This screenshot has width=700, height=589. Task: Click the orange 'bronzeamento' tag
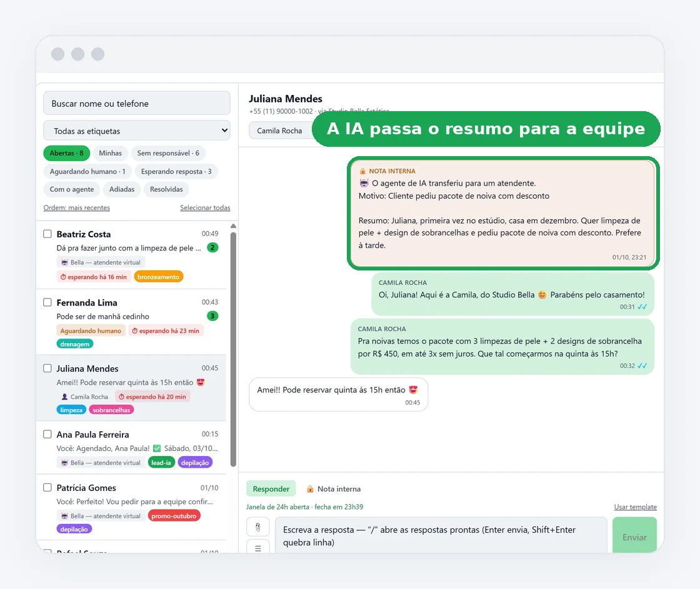(x=159, y=277)
